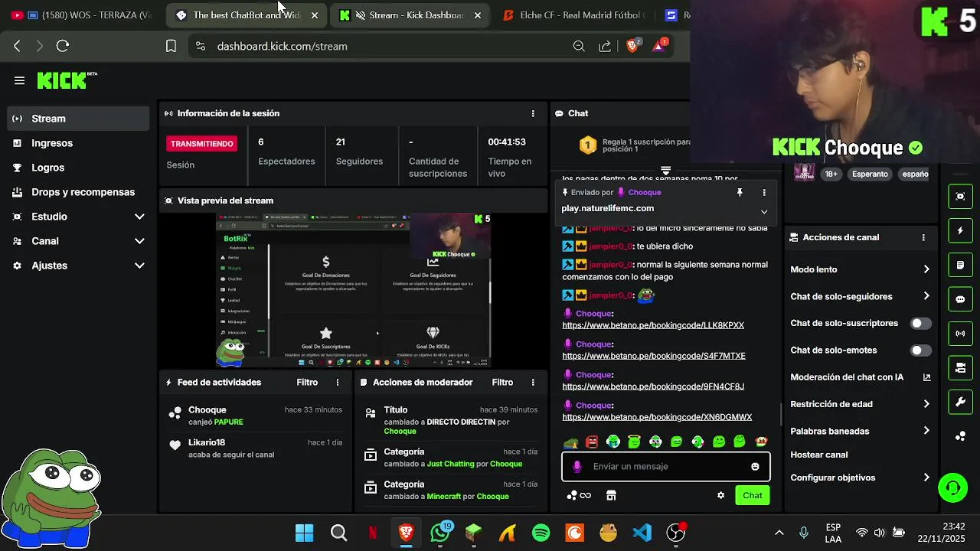
Task: Click the stream preview thumbnail
Action: 353,290
